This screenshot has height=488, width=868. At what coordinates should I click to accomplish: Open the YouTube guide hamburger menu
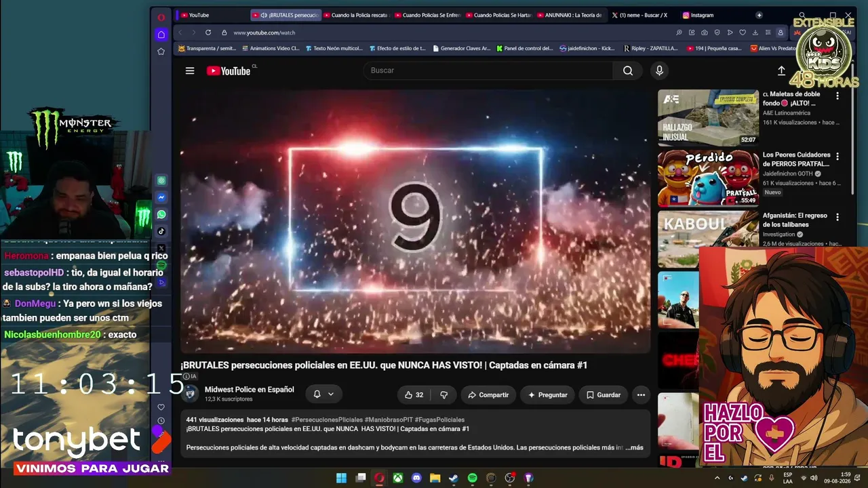(190, 70)
